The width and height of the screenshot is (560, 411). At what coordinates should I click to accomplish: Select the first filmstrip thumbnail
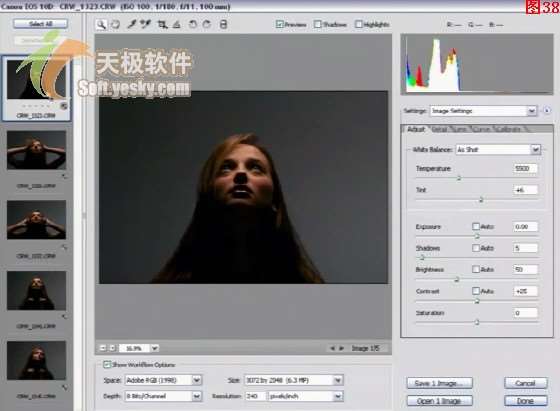pos(36,79)
